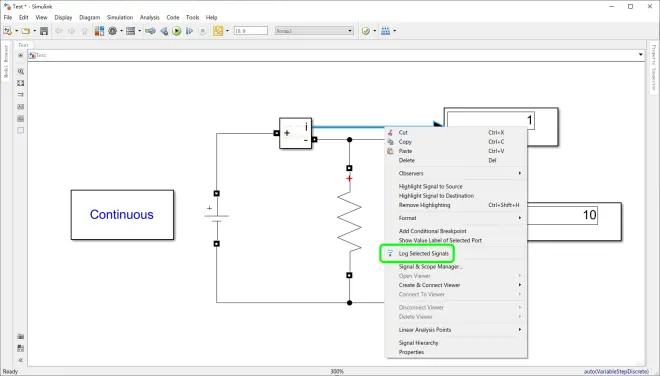The width and height of the screenshot is (660, 376).
Task: Click the Step Back icon
Action: [x=164, y=31]
